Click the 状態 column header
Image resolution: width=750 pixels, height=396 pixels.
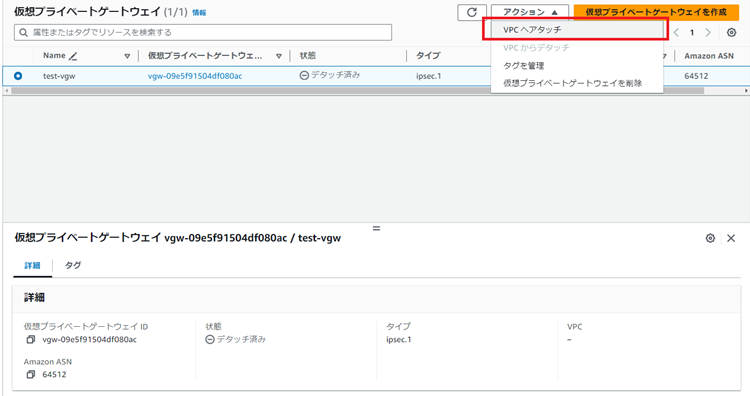click(x=308, y=55)
